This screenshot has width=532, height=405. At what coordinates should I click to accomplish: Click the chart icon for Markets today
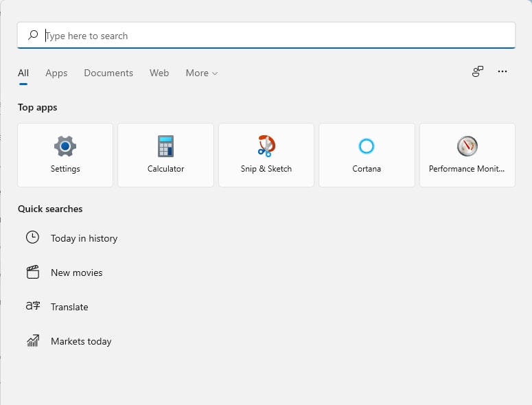[33, 340]
